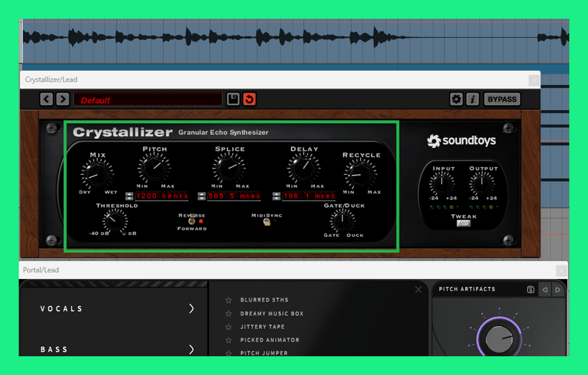
Task: Click the BYPASS button
Action: (x=502, y=99)
